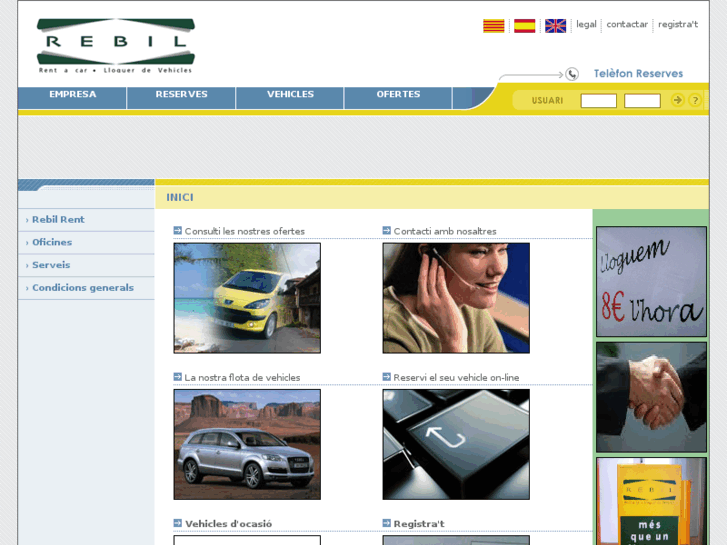Click the arrow icon beside Contacti amb nosaltres
Image resolution: width=727 pixels, height=545 pixels.
point(387,231)
